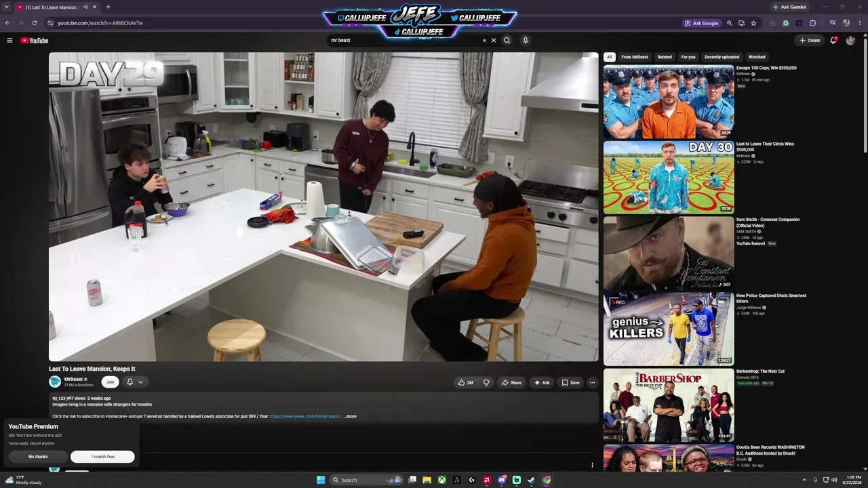The width and height of the screenshot is (868, 488).
Task: Click title 'Coulda Been Records WASHINGTON D.C. Auditions'
Action: coord(770,450)
